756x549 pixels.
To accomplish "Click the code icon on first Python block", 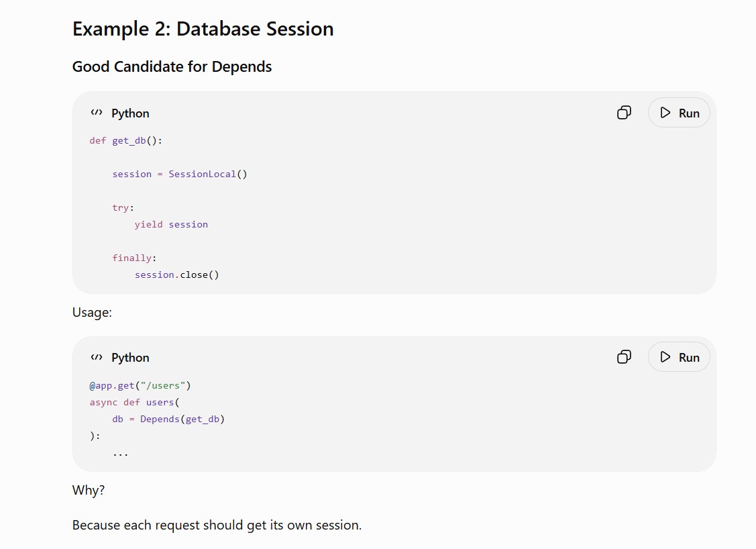I will tap(97, 113).
